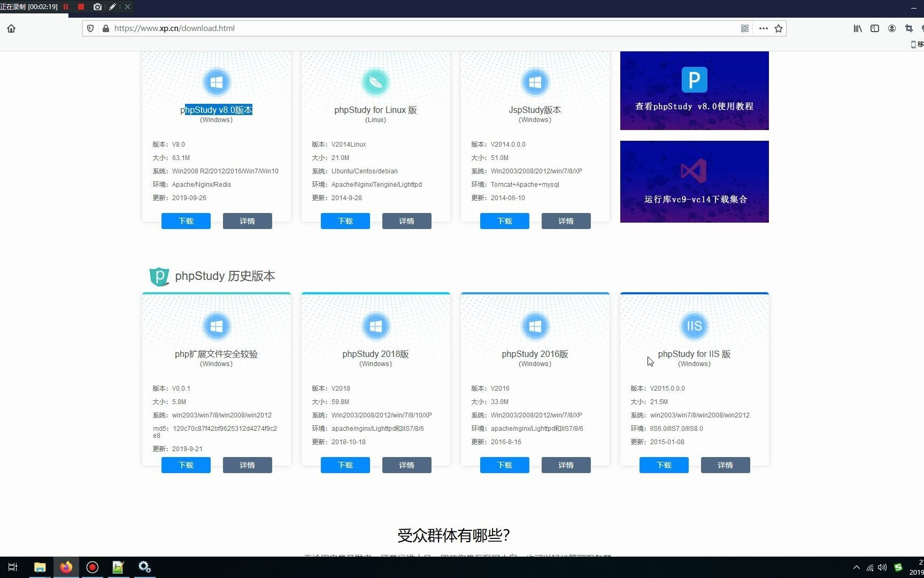Viewport: 924px width, 578px height.
Task: Open the vc9-vc14 runtime download banner
Action: point(695,181)
